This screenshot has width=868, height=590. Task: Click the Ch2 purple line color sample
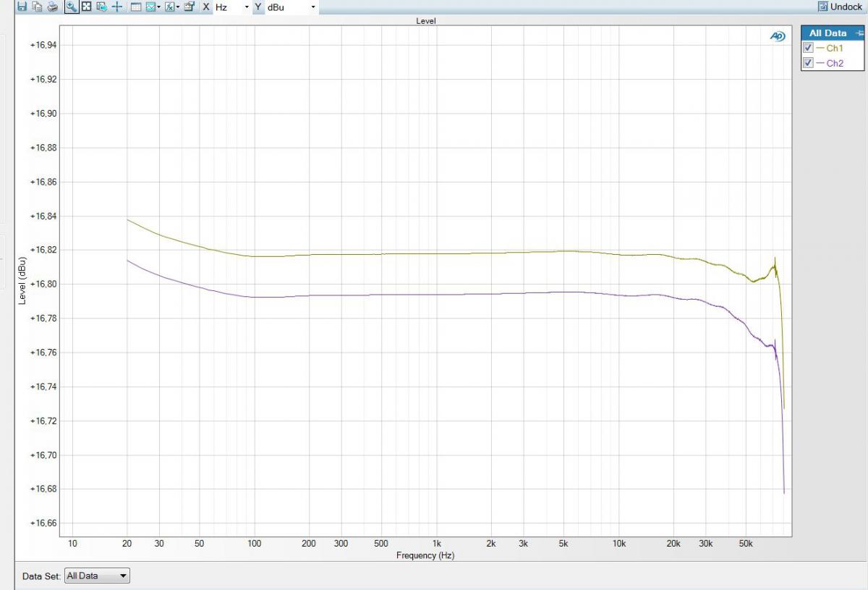(x=820, y=64)
